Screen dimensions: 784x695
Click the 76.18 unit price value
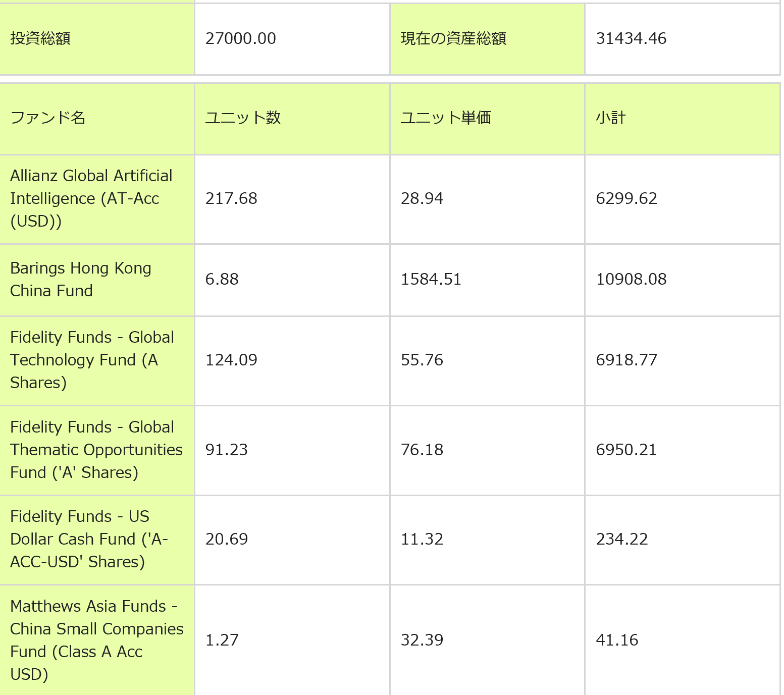click(x=422, y=450)
